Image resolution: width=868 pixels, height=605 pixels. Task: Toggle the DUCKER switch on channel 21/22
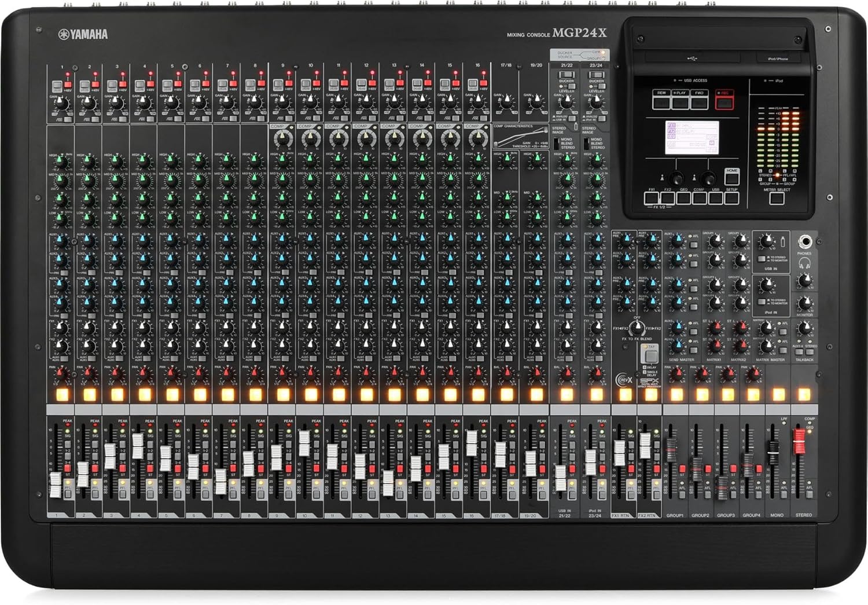566,75
